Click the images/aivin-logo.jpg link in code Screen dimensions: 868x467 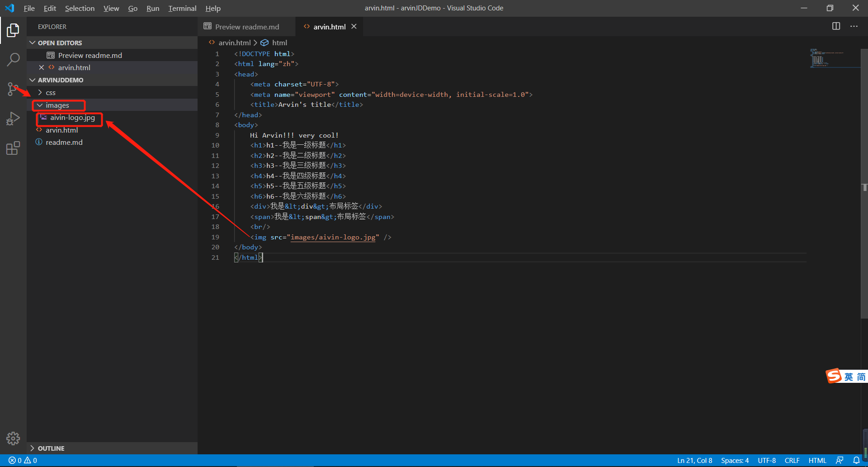coord(333,237)
